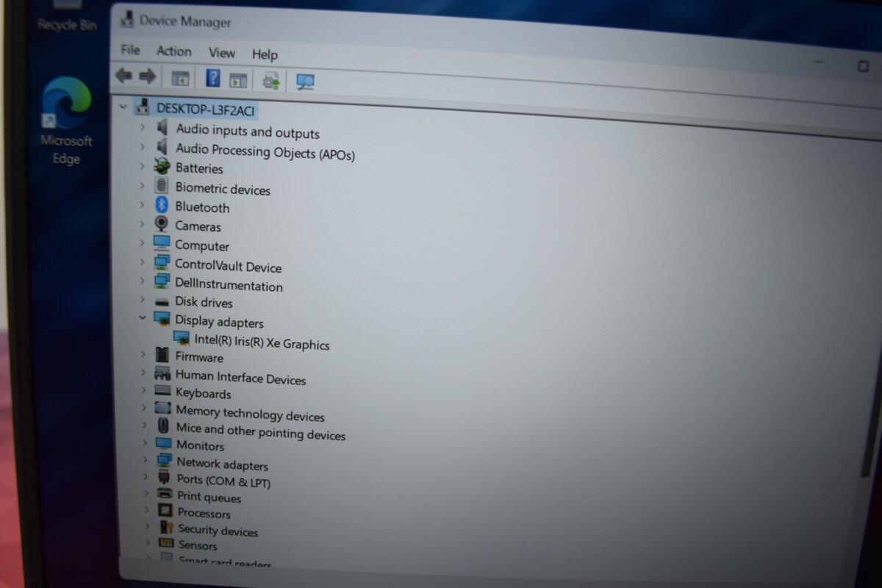Click the Network adapters icon

[164, 461]
